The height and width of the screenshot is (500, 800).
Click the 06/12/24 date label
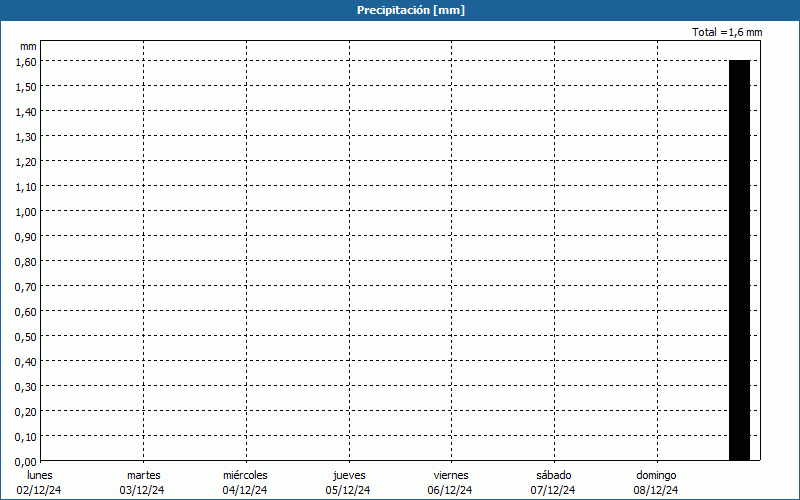click(450, 490)
